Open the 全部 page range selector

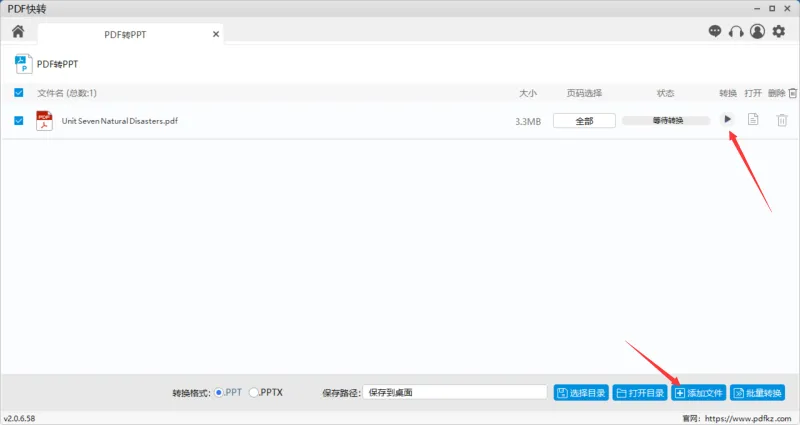click(x=584, y=121)
